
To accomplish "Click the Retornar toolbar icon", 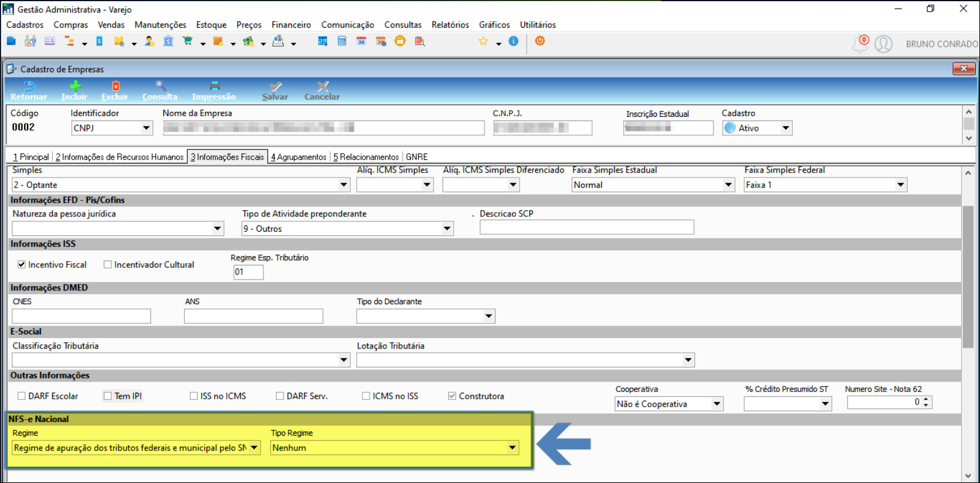I will coord(29,87).
